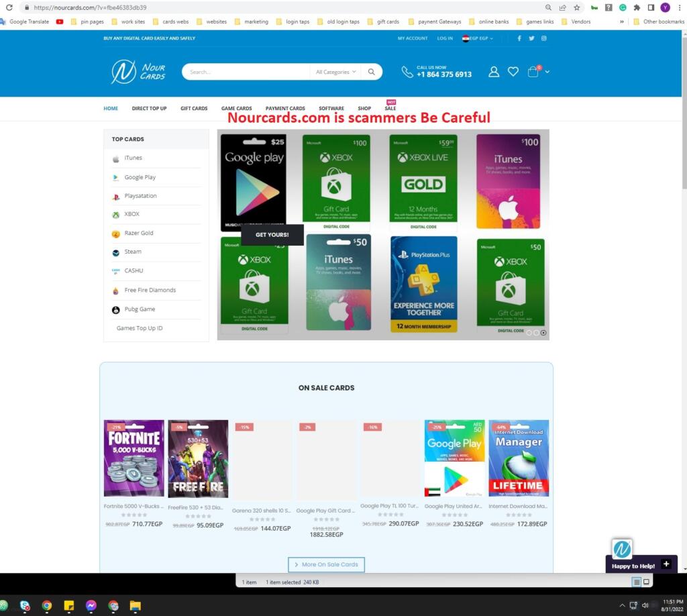Open the shopping cart icon
687x616 pixels.
pyautogui.click(x=533, y=72)
